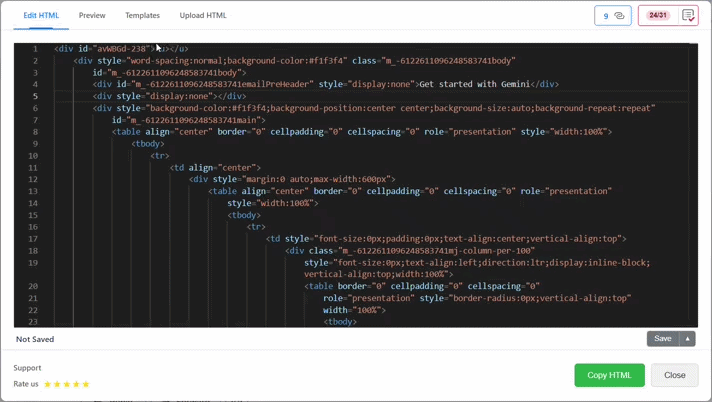The height and width of the screenshot is (402, 712).
Task: Click the tr tag on line 10
Action: (x=160, y=156)
